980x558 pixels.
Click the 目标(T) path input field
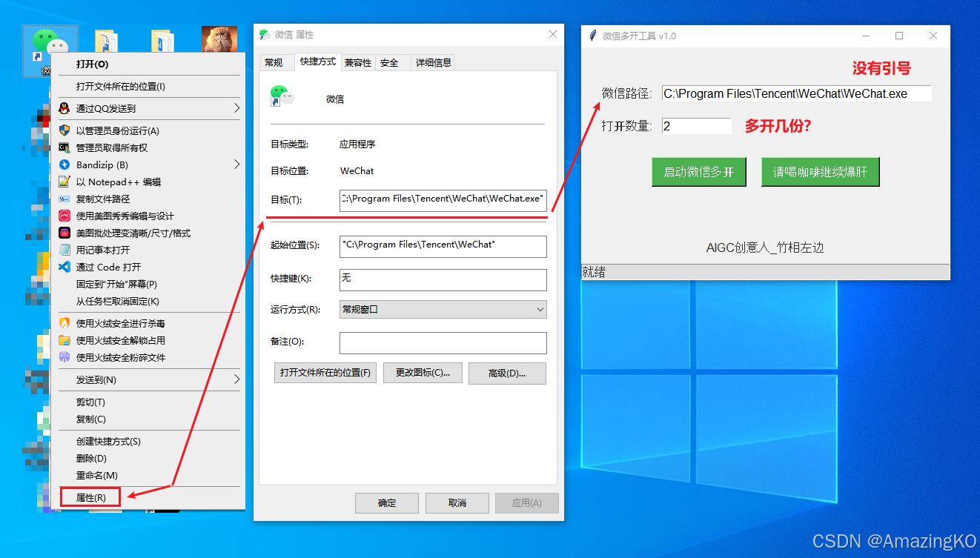(x=443, y=200)
